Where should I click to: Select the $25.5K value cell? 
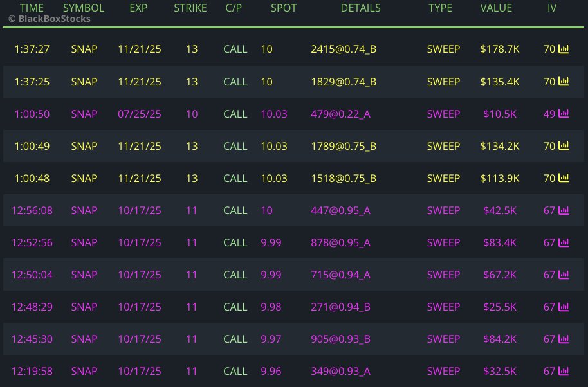[x=500, y=307]
